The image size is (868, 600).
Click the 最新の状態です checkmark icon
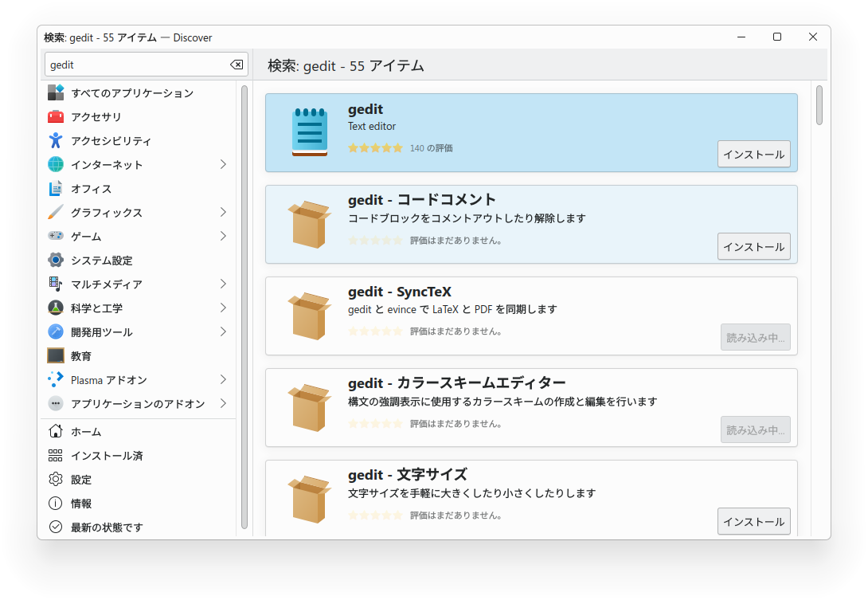point(56,527)
